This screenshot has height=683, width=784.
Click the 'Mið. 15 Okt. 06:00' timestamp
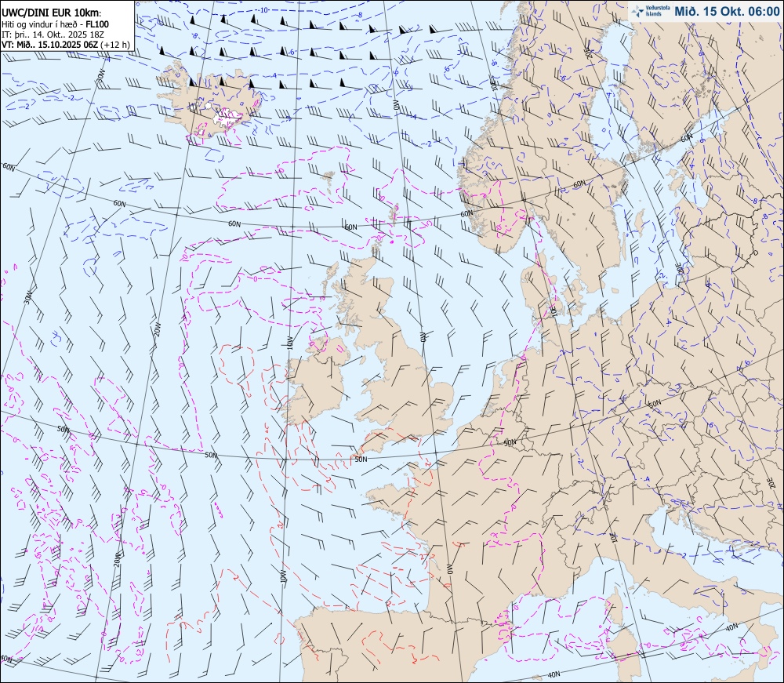[x=727, y=12]
